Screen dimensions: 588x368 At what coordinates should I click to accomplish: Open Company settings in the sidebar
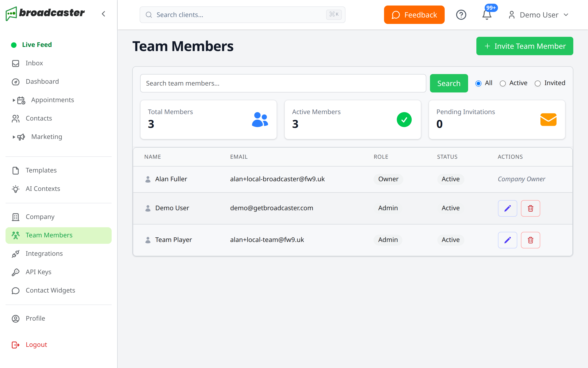[58, 217]
